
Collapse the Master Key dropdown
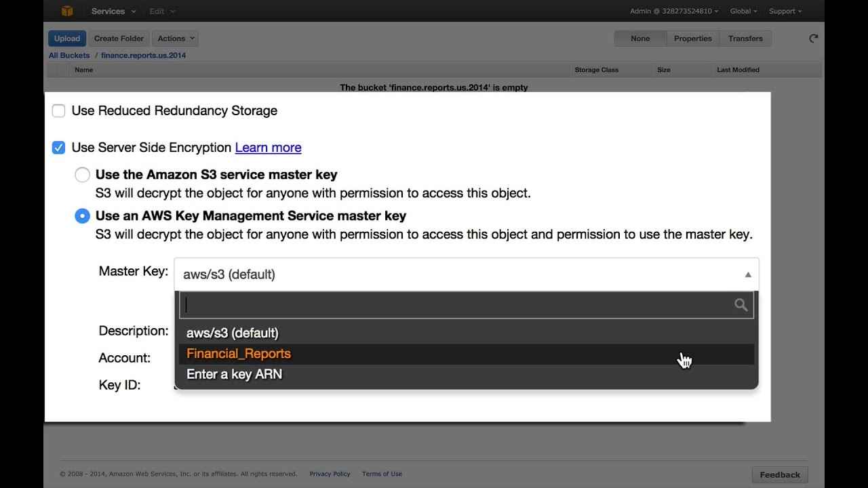point(748,274)
